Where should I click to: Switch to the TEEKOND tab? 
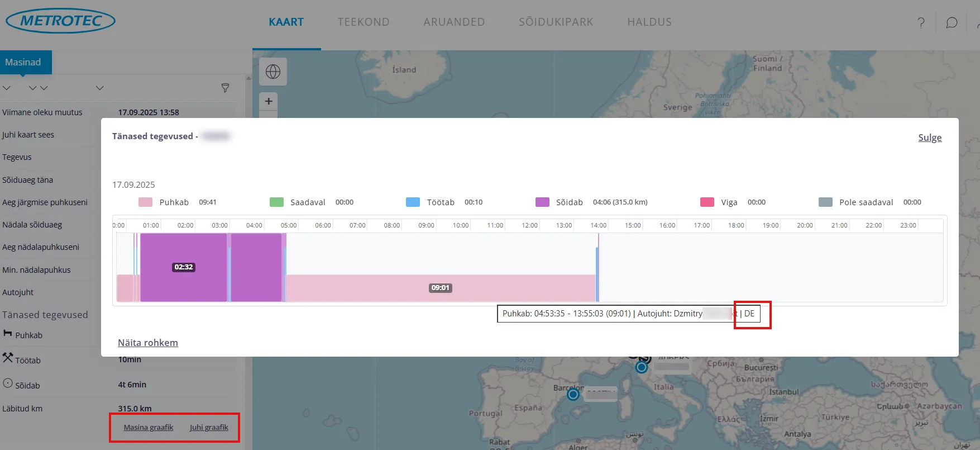[364, 22]
